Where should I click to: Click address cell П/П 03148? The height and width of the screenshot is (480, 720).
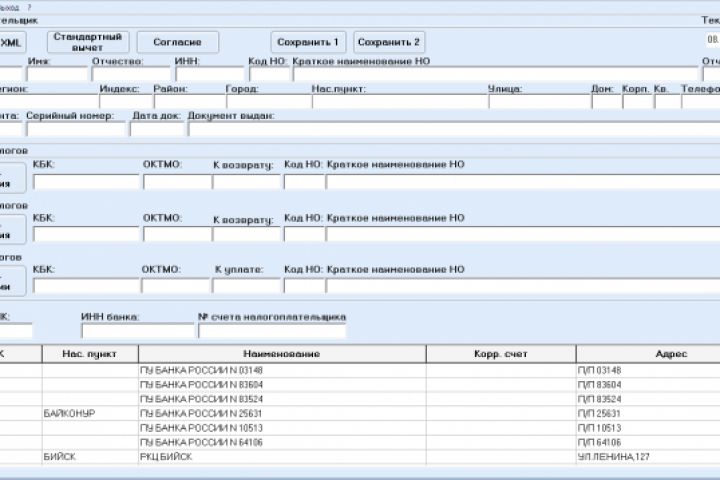coord(648,370)
